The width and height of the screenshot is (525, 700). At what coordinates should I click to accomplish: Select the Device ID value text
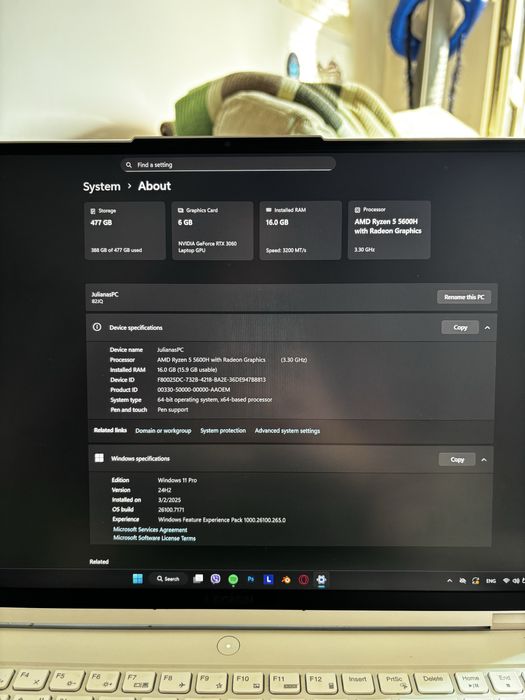tap(212, 379)
